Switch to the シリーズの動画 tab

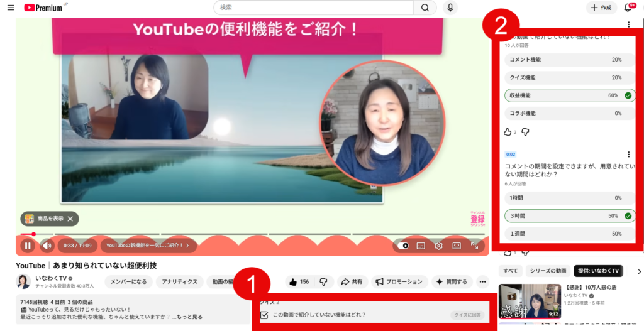pos(548,271)
